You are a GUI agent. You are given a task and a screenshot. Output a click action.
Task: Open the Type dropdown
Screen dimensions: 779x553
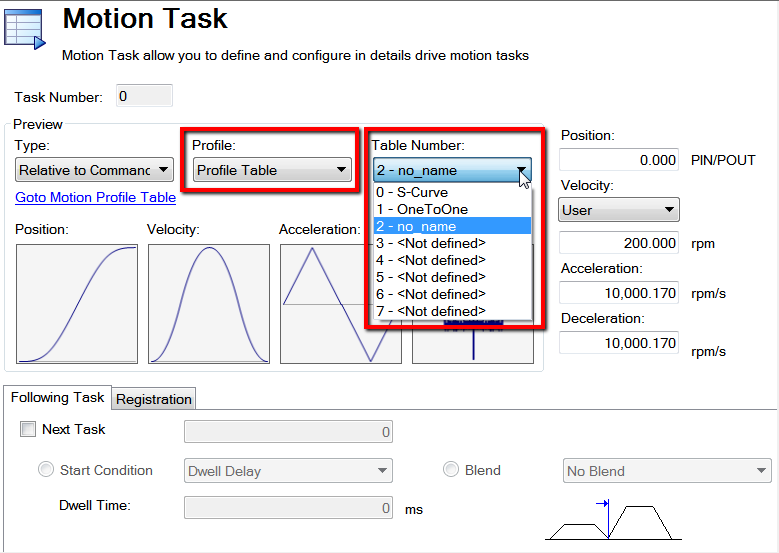(94, 170)
